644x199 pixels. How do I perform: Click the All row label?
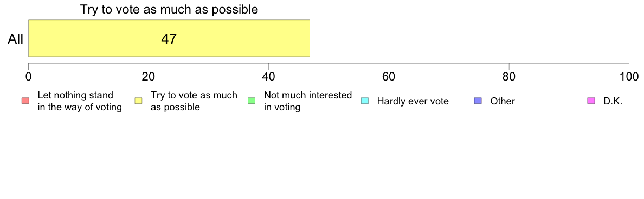16,39
